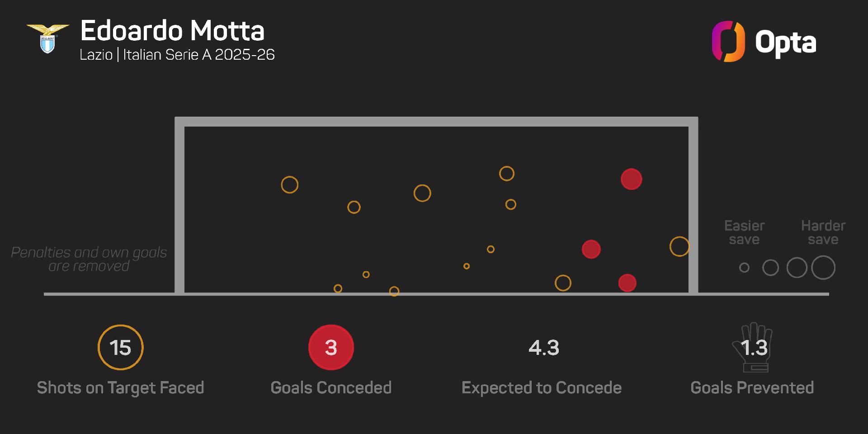The width and height of the screenshot is (868, 434).
Task: Click the "Harder save" legend label
Action: coord(823,232)
